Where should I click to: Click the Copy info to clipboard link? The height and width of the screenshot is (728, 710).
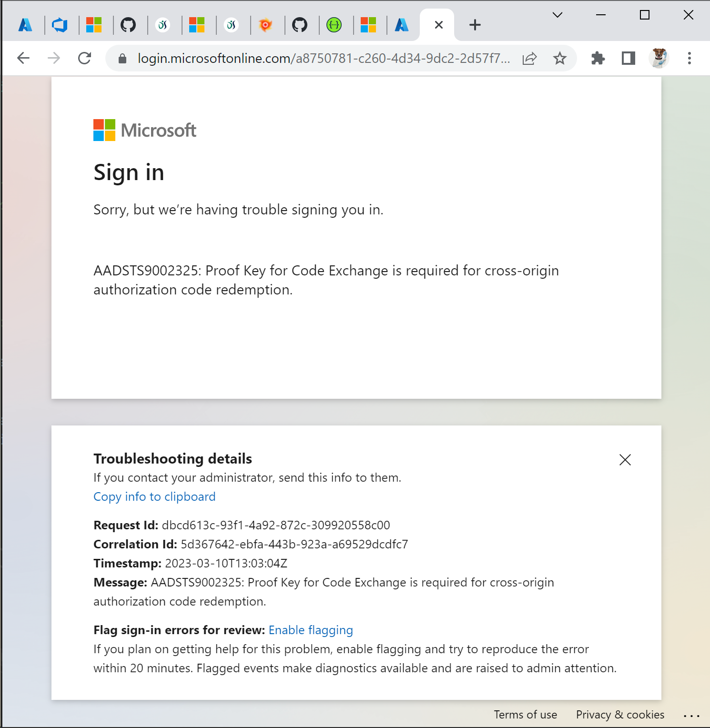[x=154, y=496]
